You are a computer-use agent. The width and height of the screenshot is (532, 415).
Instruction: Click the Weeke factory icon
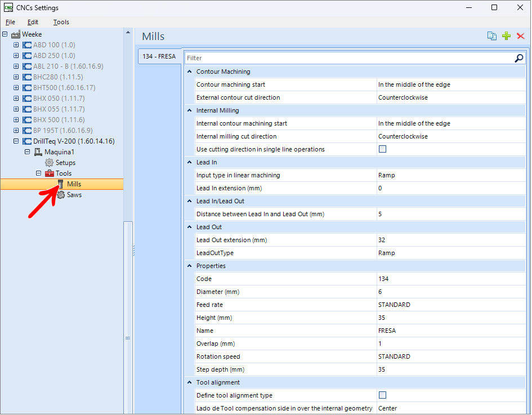tap(16, 34)
